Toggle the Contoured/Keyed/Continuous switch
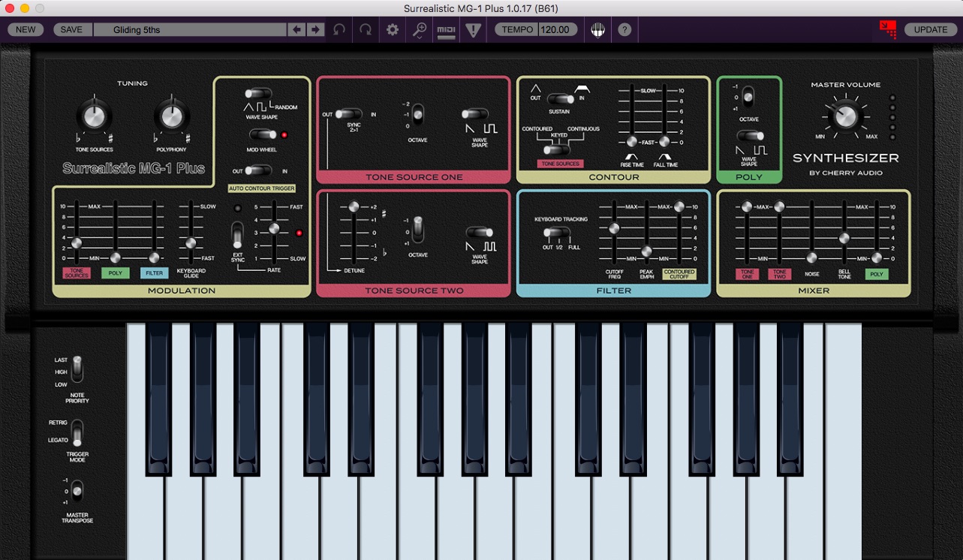This screenshot has height=560, width=963. (x=556, y=149)
